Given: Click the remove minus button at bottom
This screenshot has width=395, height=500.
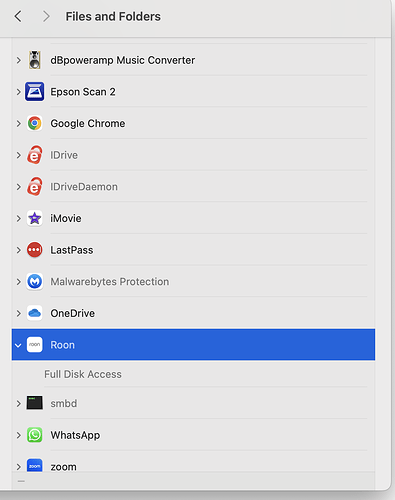Looking at the screenshot, I should click(21, 481).
